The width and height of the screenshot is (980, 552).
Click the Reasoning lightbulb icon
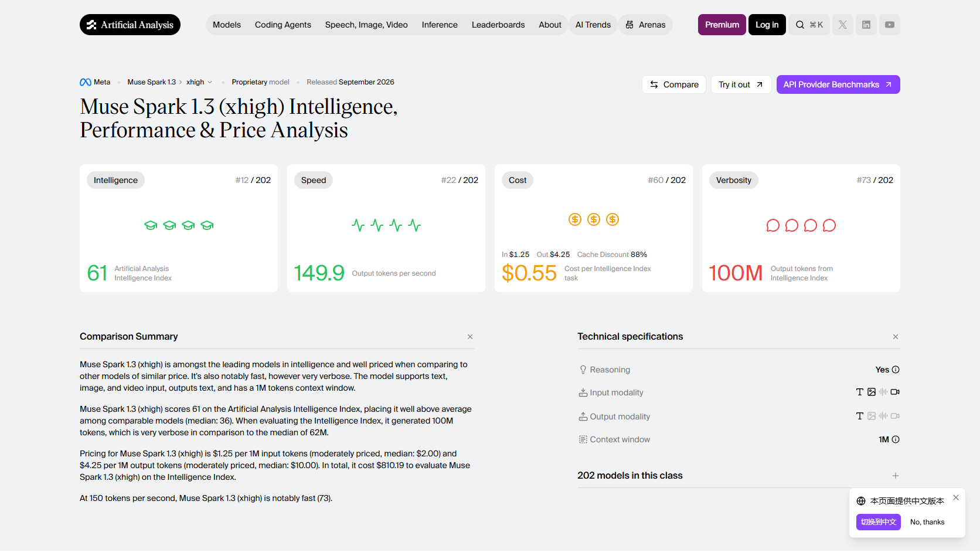point(583,370)
